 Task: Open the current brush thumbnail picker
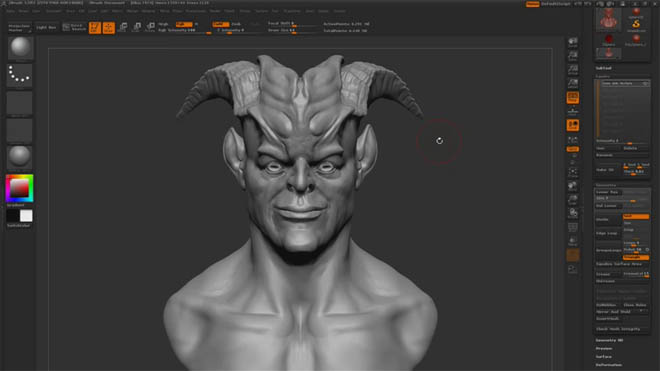[x=19, y=48]
